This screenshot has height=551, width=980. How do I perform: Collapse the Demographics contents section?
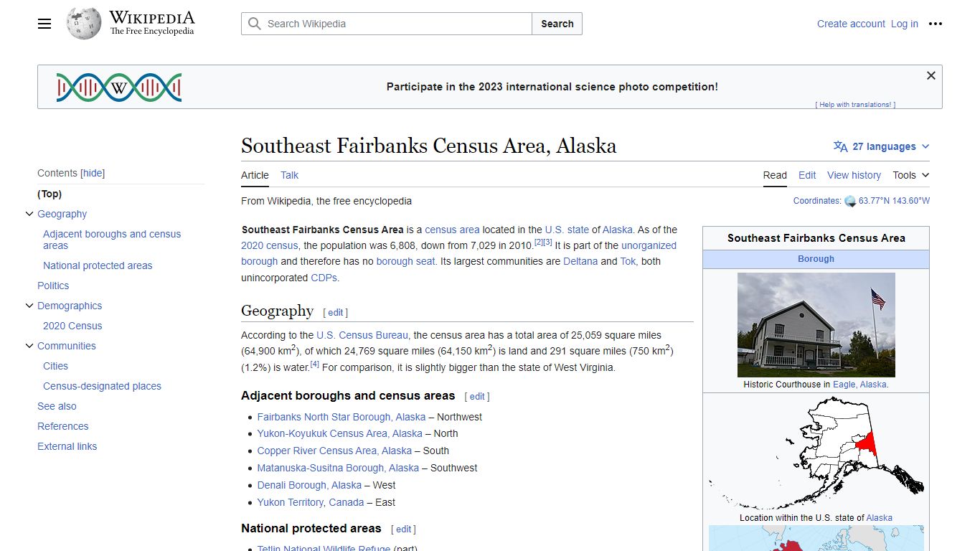[29, 306]
